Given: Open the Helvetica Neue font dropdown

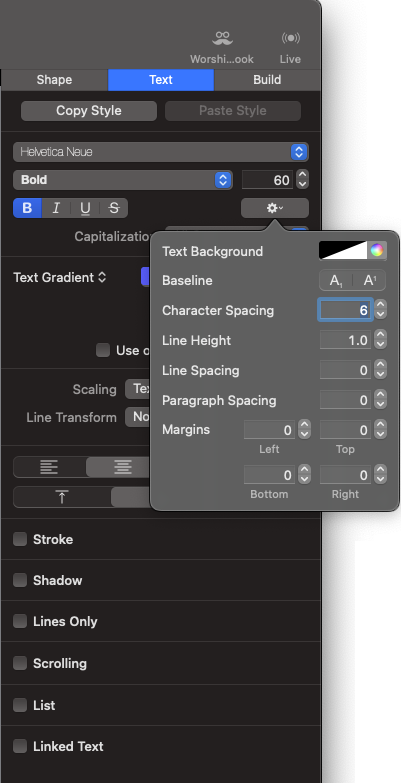Looking at the screenshot, I should pos(161,152).
